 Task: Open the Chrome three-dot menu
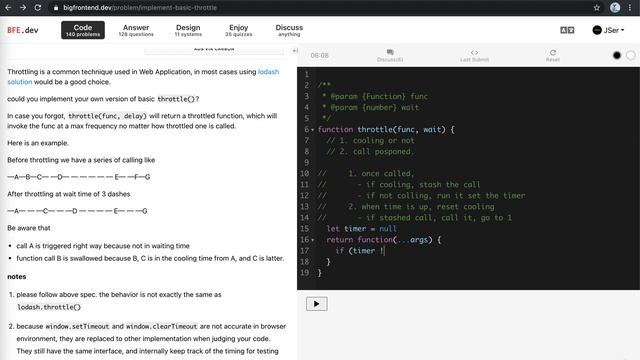(630, 7)
